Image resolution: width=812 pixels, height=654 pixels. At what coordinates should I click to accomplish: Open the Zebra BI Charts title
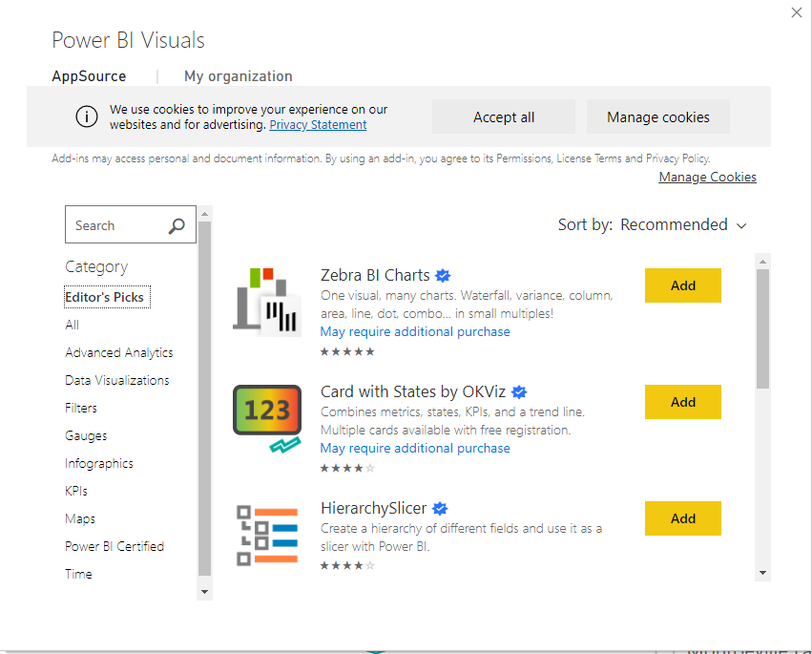[375, 275]
